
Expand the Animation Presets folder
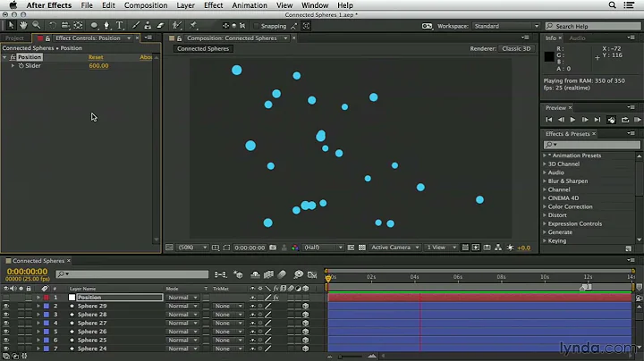click(x=545, y=155)
